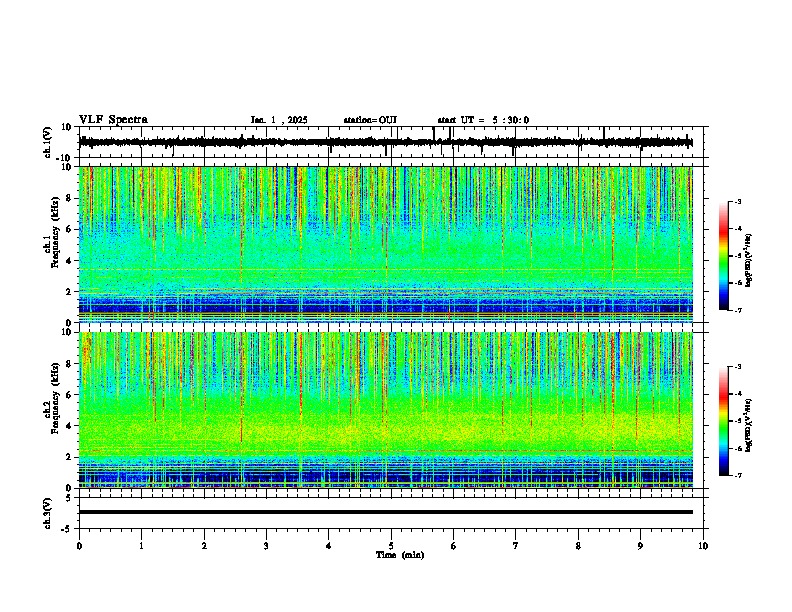This screenshot has width=792, height=612.
Task: Click the ch.3 flat black voltage trace
Action: [386, 512]
